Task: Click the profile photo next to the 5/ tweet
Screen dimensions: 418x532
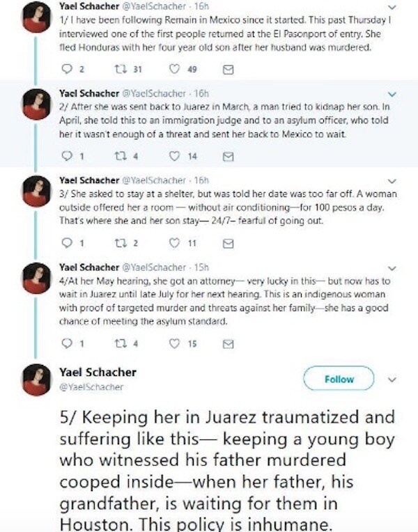Action: point(35,380)
